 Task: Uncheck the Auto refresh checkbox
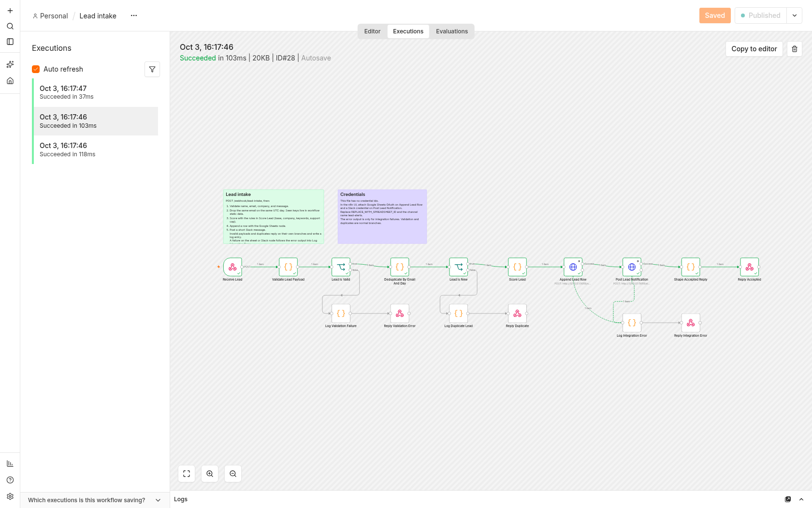coord(36,69)
